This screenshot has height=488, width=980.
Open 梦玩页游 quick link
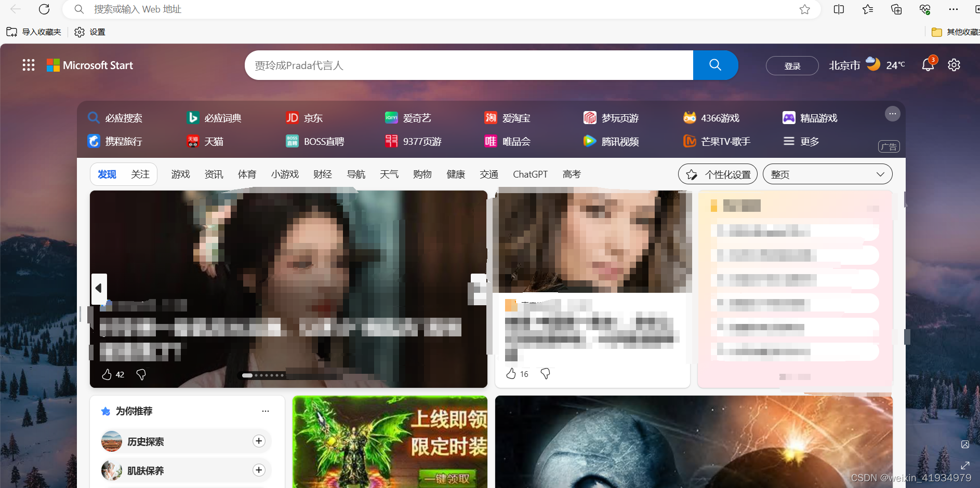point(611,118)
